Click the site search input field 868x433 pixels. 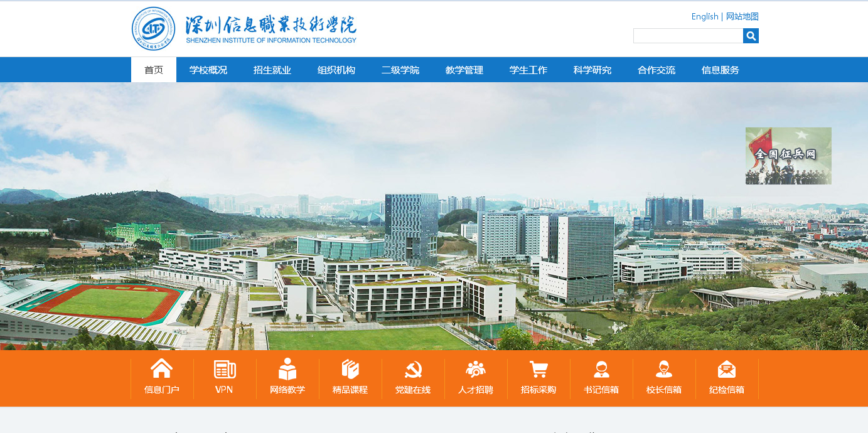point(688,36)
